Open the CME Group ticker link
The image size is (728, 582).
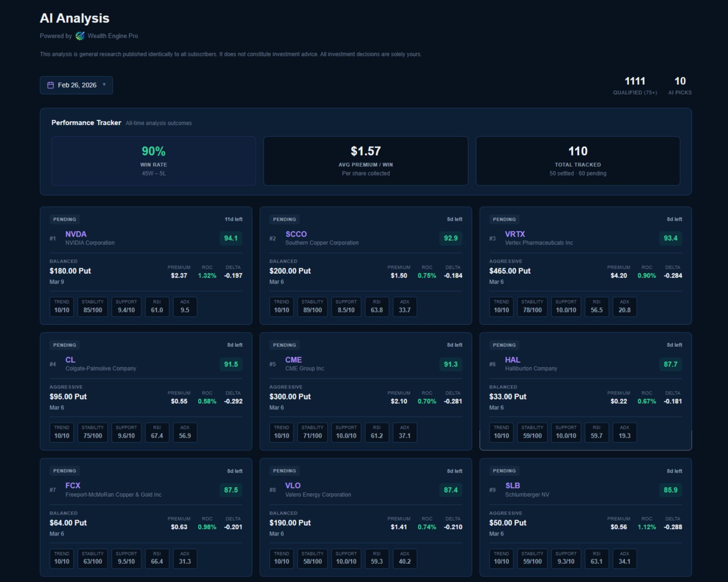click(293, 360)
